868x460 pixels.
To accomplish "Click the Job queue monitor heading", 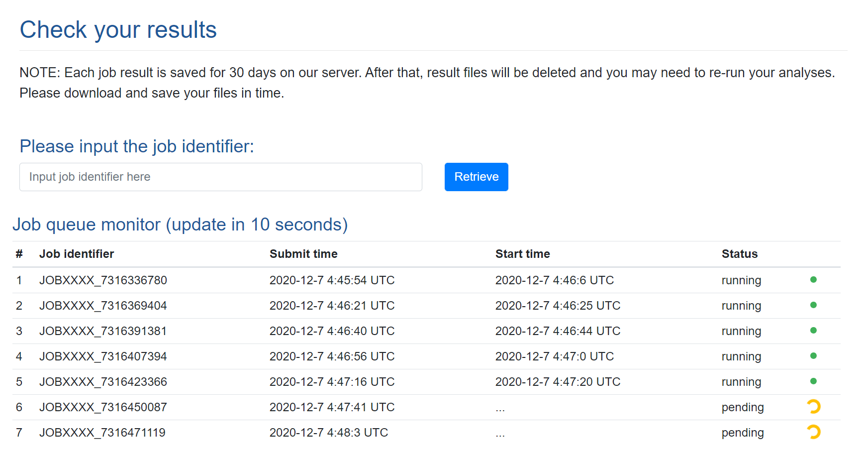I will pos(180,225).
